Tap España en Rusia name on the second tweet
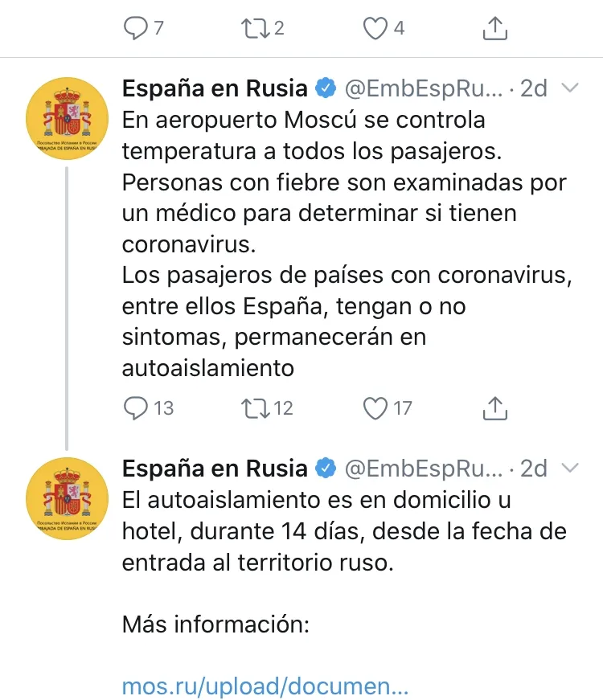603x700 pixels. [215, 468]
